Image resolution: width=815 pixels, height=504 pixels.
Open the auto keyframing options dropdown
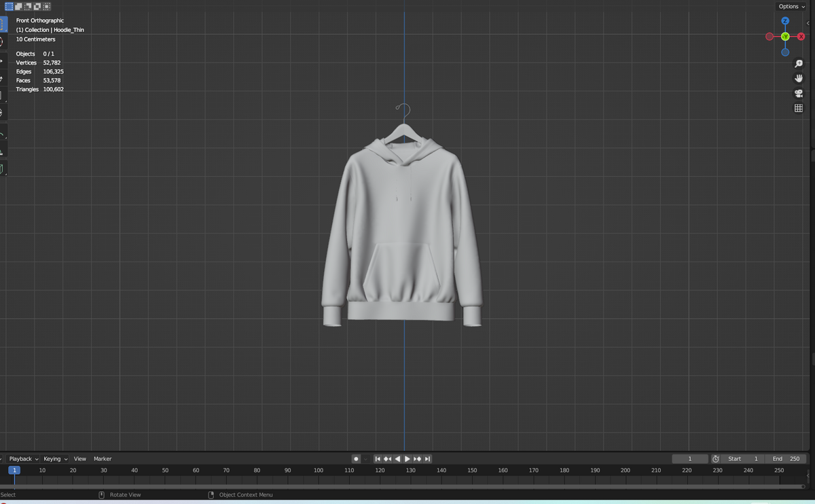pyautogui.click(x=365, y=459)
